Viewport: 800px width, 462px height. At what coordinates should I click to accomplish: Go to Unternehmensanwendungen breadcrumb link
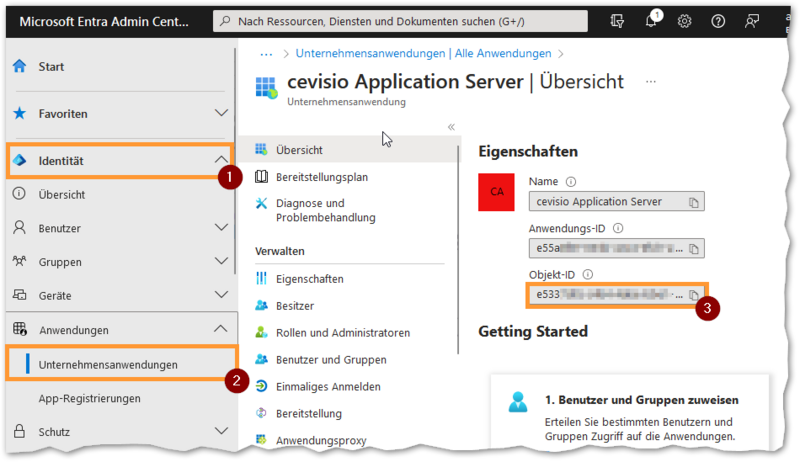pyautogui.click(x=423, y=54)
